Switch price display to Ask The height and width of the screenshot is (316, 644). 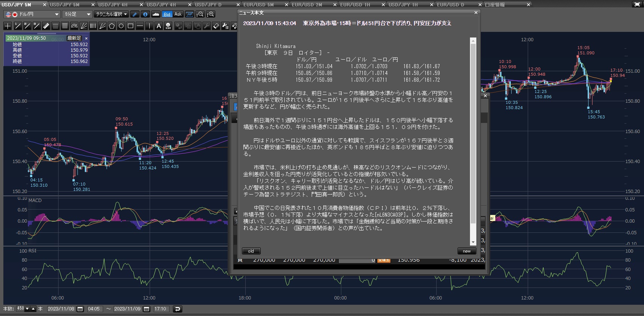click(178, 14)
